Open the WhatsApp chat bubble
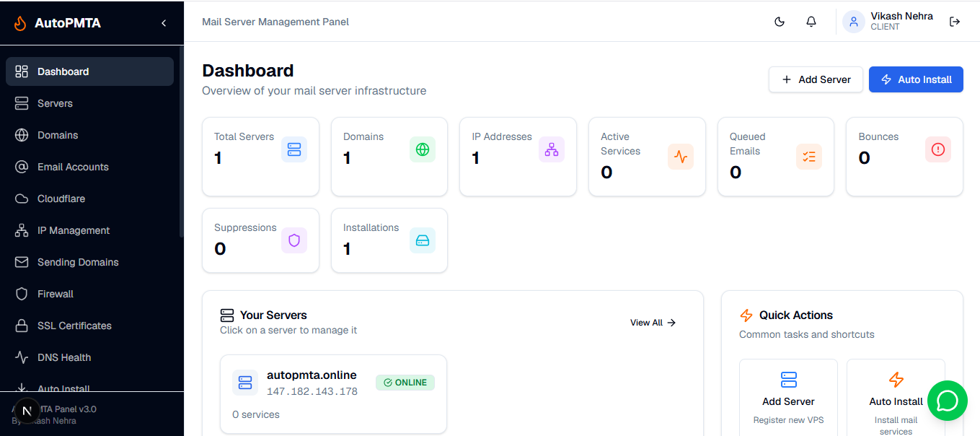Viewport: 980px width, 436px height. click(x=947, y=401)
